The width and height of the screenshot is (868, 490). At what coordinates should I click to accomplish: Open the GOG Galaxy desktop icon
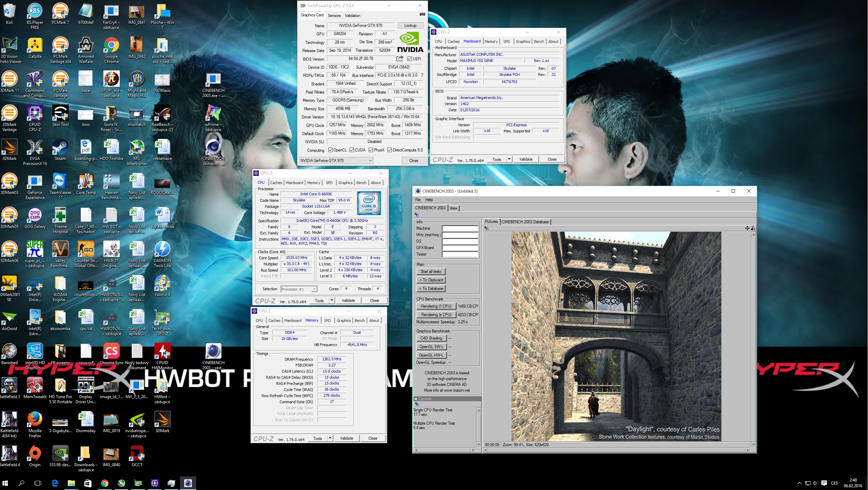[35, 218]
